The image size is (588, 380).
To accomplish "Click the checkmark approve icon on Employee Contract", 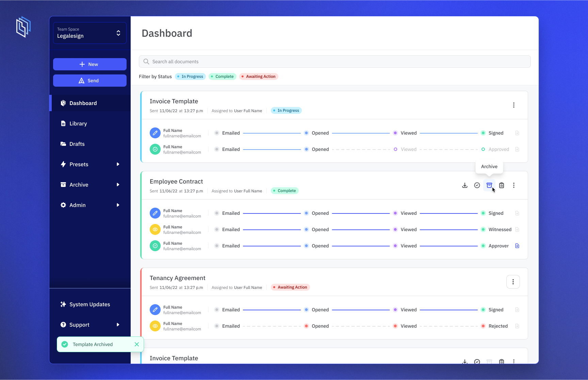I will pyautogui.click(x=477, y=185).
